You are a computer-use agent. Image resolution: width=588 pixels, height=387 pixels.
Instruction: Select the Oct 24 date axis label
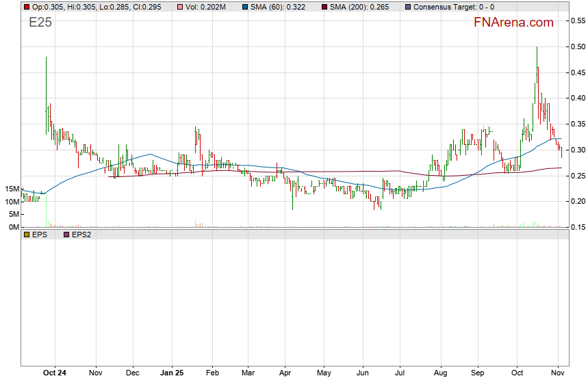[x=54, y=373]
